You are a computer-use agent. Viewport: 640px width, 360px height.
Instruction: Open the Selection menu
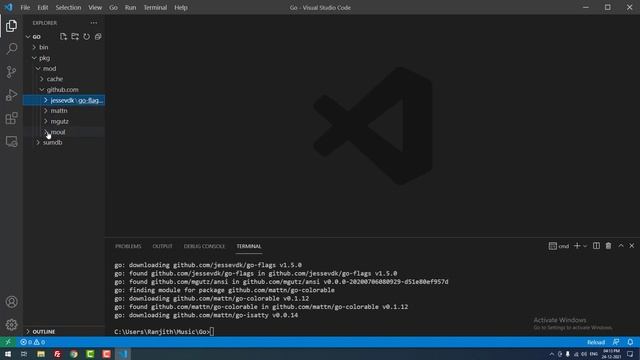pyautogui.click(x=68, y=7)
